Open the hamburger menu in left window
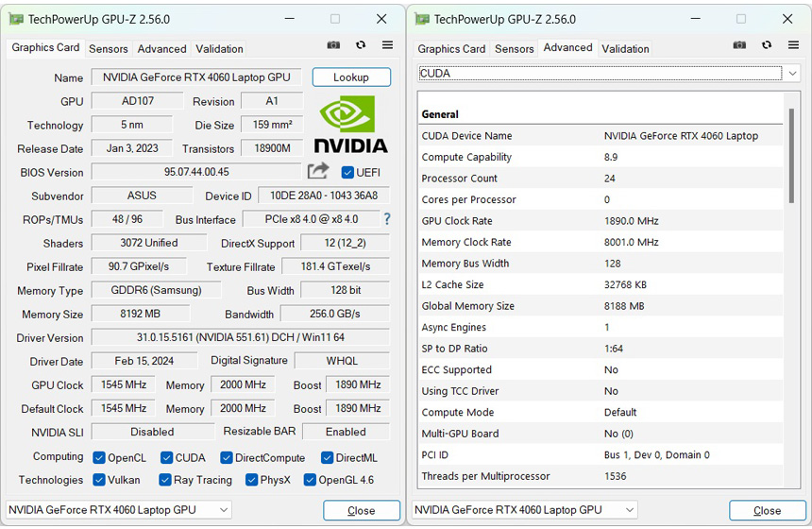812x529 pixels. 387,45
